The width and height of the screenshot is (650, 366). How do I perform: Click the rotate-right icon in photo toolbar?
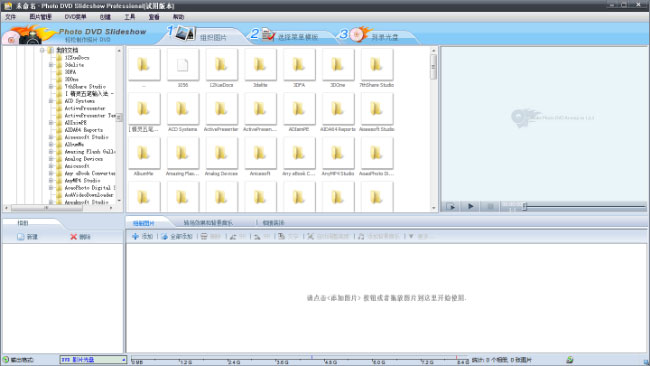point(257,236)
